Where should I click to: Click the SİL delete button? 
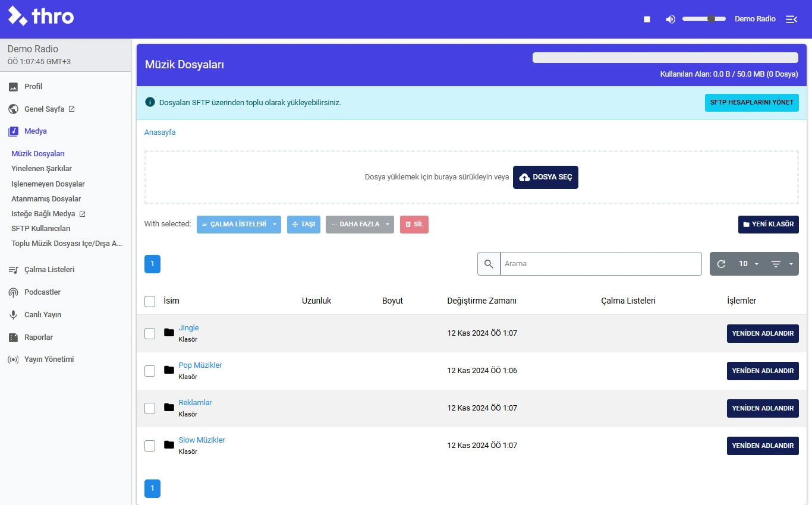click(414, 225)
